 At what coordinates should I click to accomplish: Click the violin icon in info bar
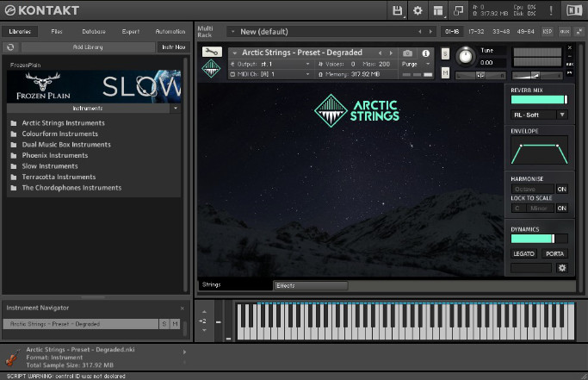12,357
